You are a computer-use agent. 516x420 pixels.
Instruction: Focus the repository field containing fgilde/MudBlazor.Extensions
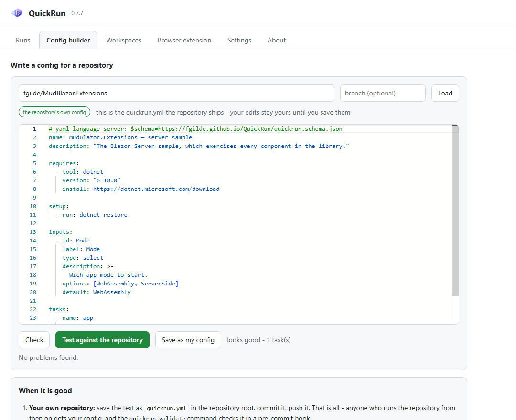(176, 94)
